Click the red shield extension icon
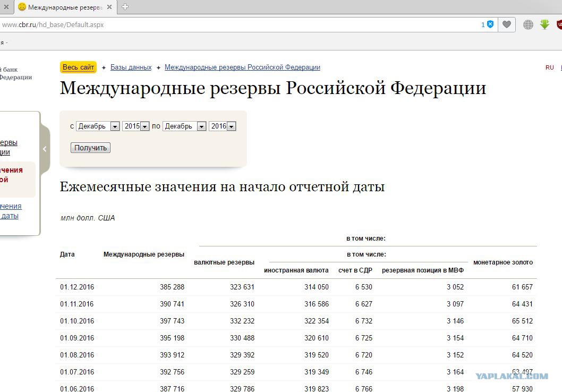Screen dimensions: 562x392 tap(559, 24)
